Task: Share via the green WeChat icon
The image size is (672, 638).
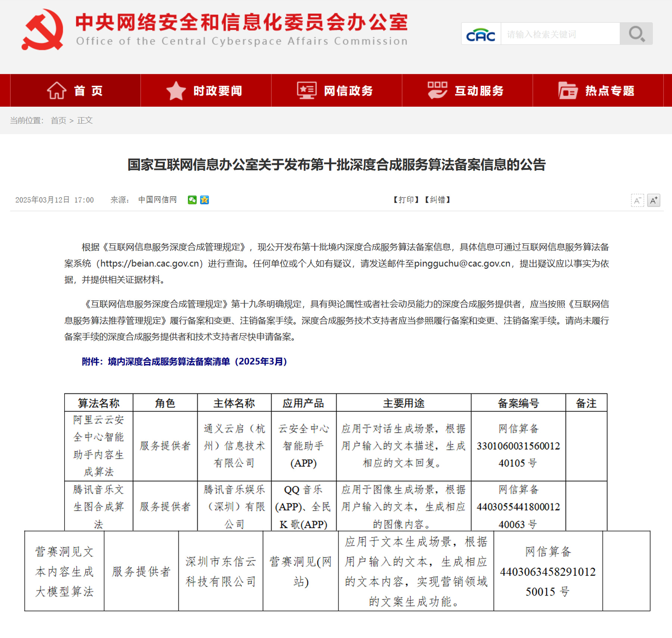Action: pos(192,200)
